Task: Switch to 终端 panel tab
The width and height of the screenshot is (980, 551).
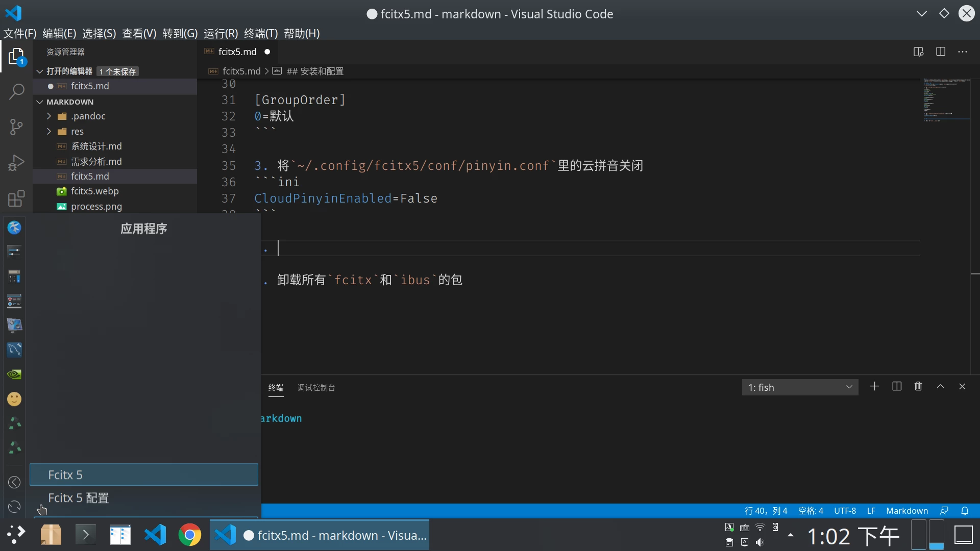Action: tap(276, 388)
